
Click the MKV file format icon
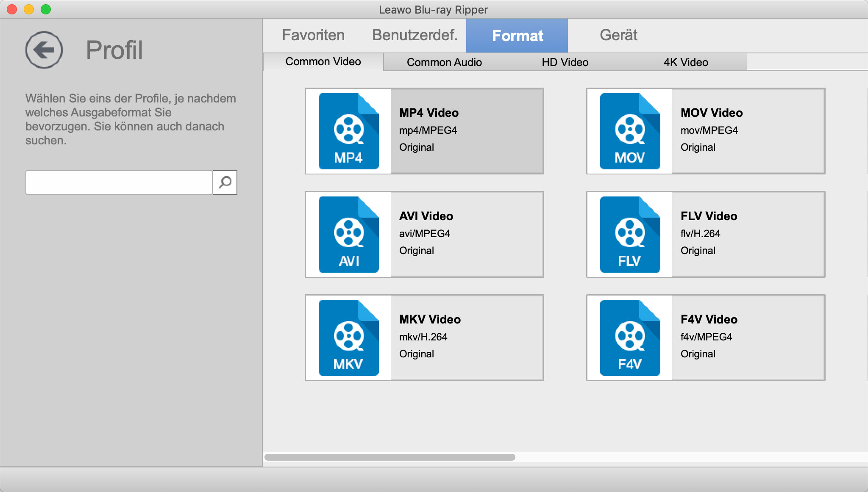tap(348, 338)
